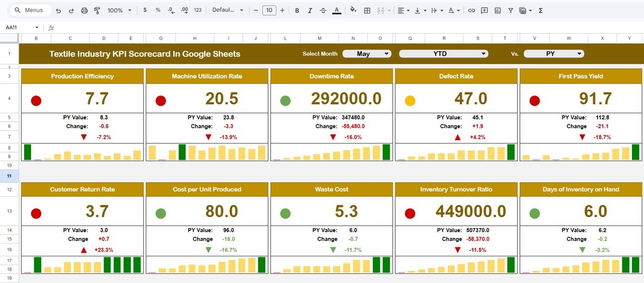Image resolution: width=644 pixels, height=283 pixels.
Task: Click the AA11 Name box
Action: tap(22, 28)
